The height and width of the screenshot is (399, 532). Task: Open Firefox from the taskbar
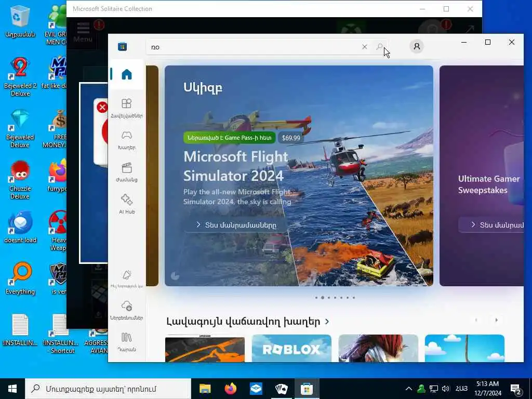(230, 389)
